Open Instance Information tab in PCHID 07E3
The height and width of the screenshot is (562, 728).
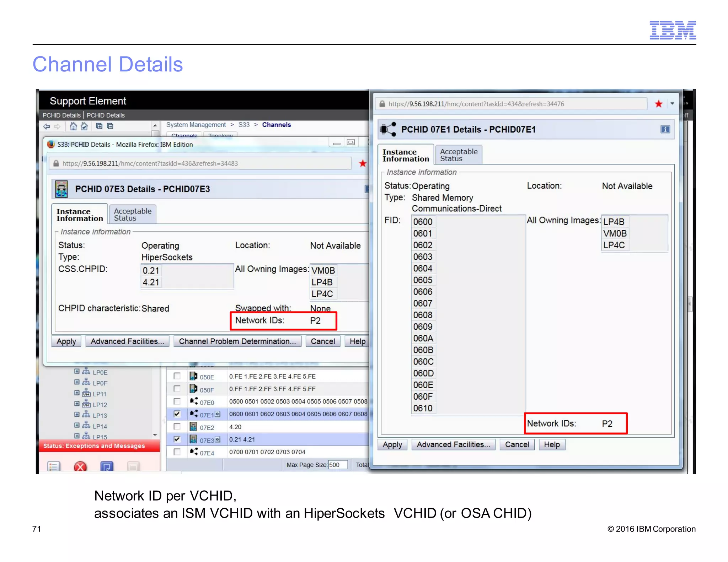(x=80, y=215)
